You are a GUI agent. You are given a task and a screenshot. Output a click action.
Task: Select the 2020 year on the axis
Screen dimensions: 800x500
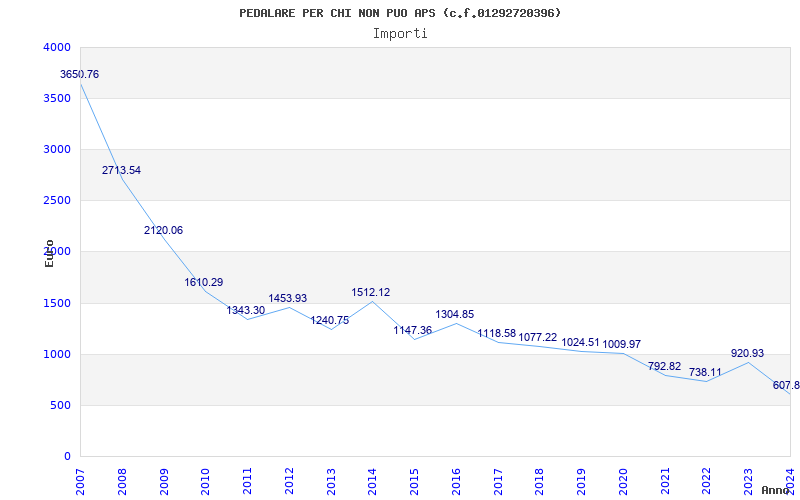tap(623, 480)
